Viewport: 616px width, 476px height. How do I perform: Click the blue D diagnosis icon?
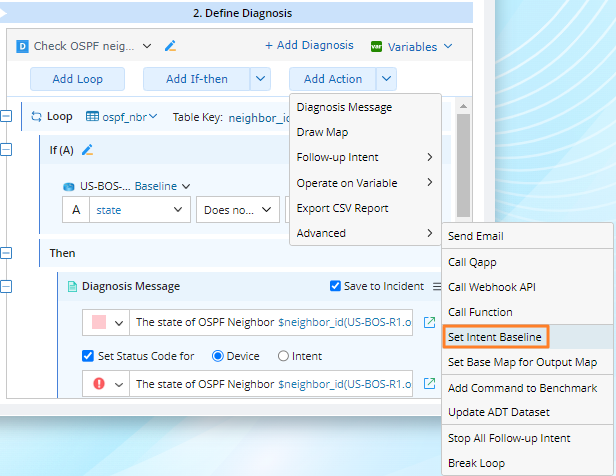22,47
